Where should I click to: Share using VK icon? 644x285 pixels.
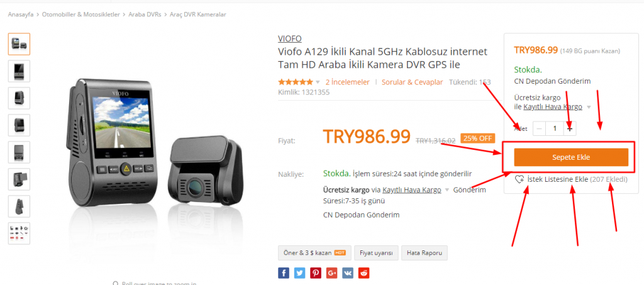click(x=347, y=272)
